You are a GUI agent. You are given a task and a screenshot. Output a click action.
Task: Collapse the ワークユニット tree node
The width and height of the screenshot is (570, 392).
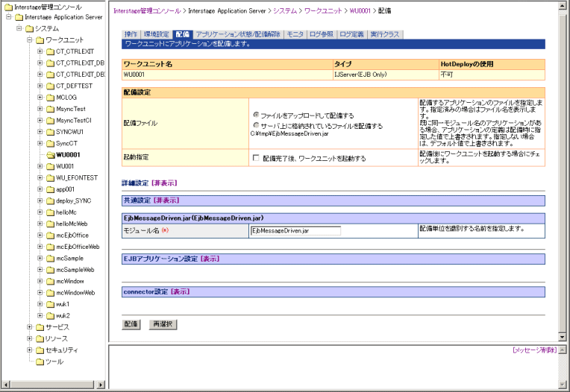(x=30, y=39)
